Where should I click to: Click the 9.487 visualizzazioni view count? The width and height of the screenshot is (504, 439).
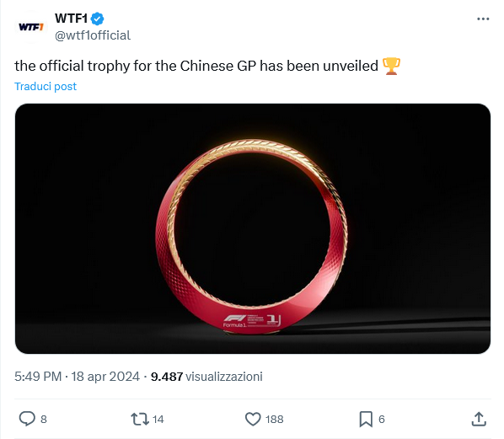(x=206, y=377)
